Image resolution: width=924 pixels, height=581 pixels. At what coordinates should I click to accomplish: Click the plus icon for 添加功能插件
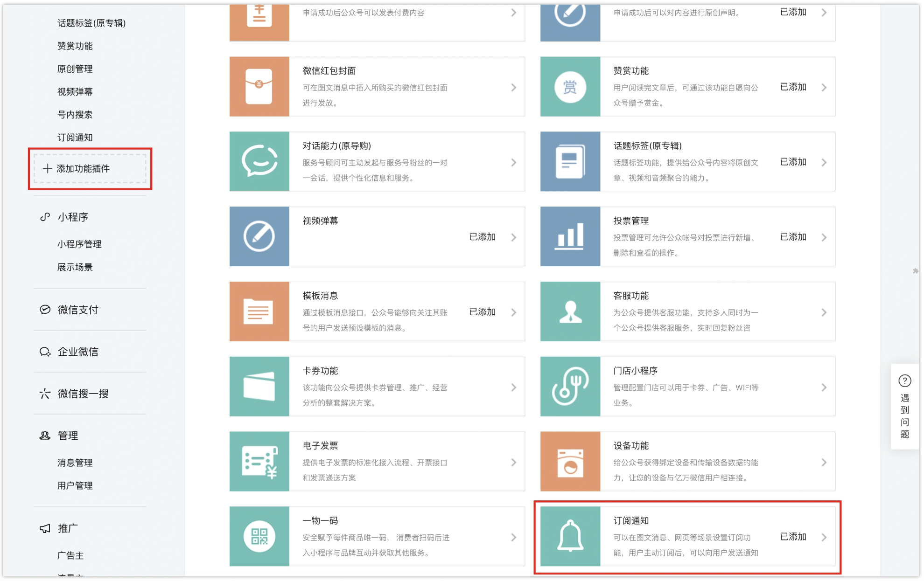click(47, 168)
